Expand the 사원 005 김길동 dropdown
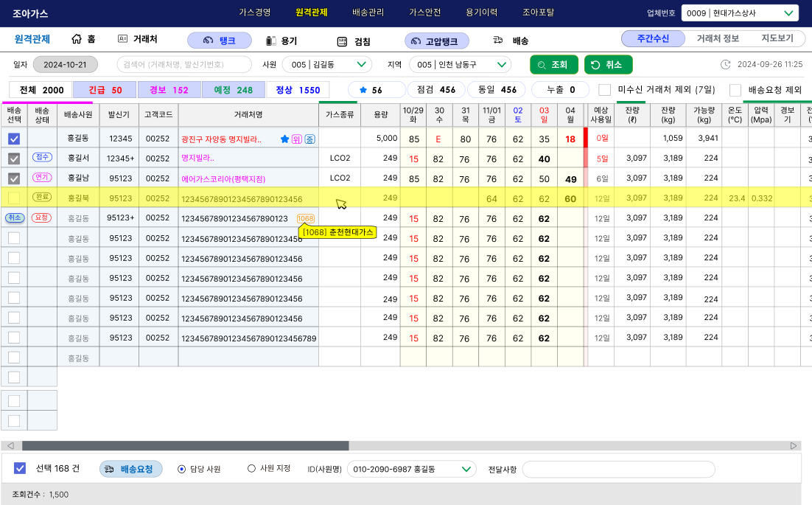The width and height of the screenshot is (812, 505). click(x=326, y=65)
